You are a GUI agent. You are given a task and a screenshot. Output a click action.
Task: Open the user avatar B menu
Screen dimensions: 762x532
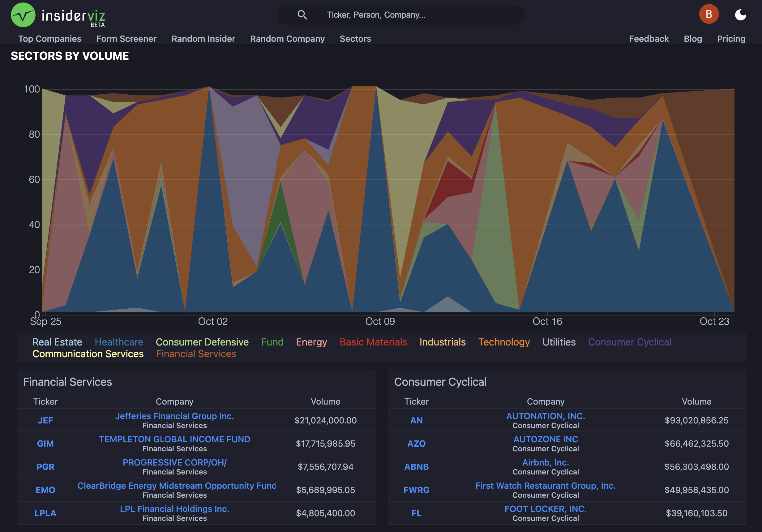click(x=709, y=14)
